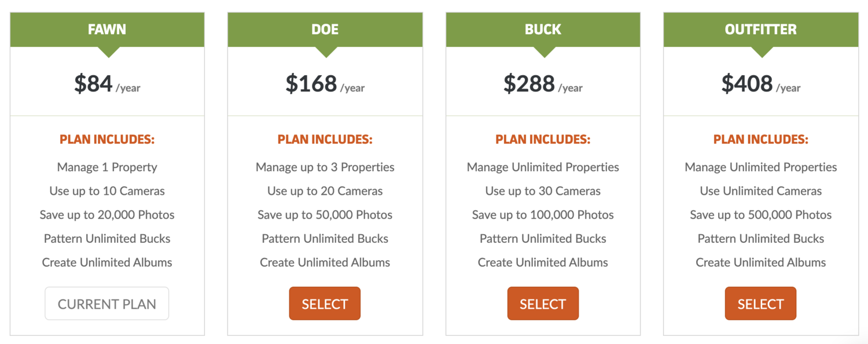Click the FAWN plan header
The height and width of the screenshot is (344, 868).
[107, 29]
